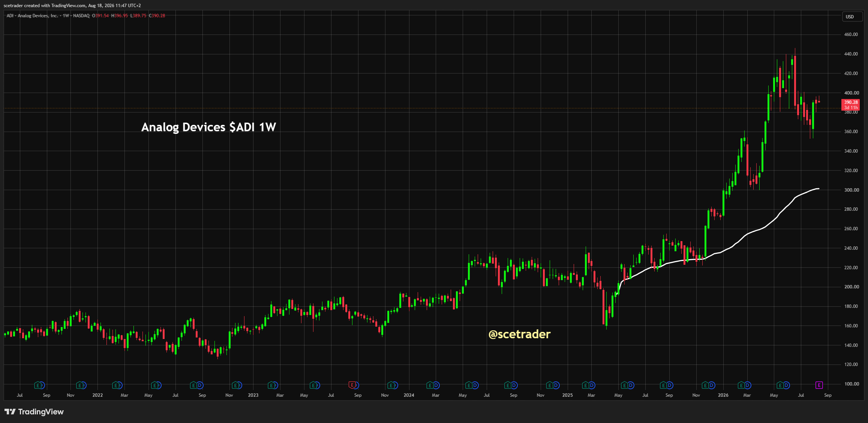Select the 340.00 price axis label
Screen dimensions: 868x423
click(x=851, y=151)
